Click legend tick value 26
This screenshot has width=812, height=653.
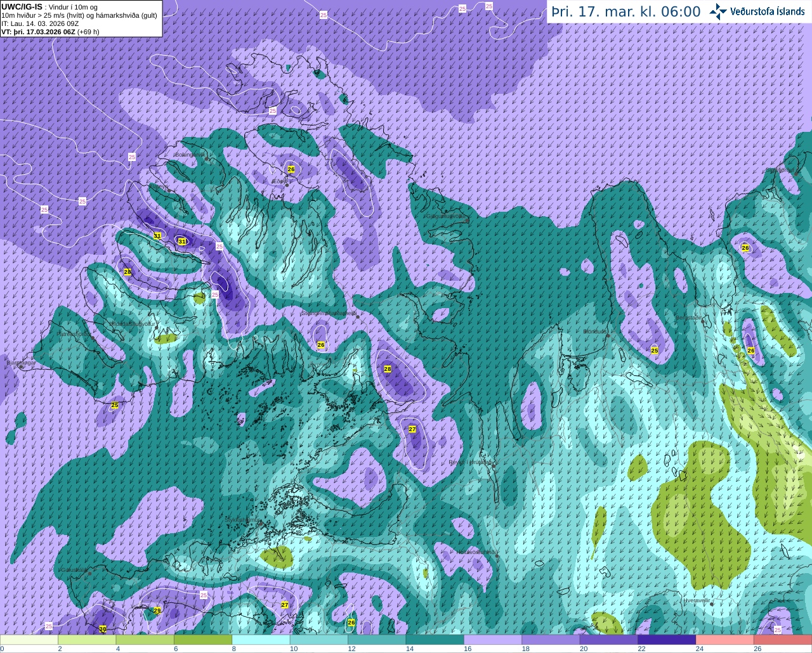(x=757, y=649)
